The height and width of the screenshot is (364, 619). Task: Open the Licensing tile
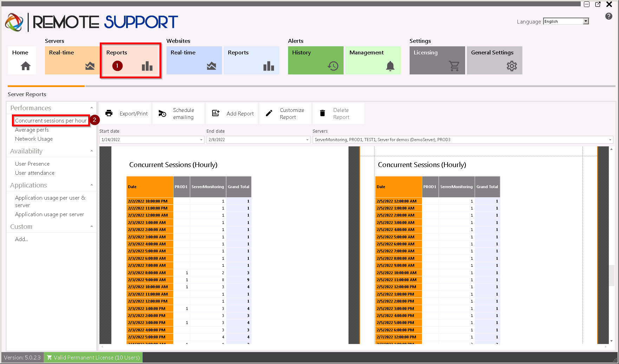437,60
